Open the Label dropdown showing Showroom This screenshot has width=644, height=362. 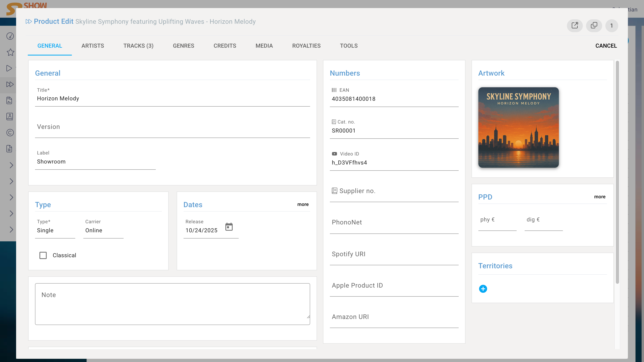point(95,162)
